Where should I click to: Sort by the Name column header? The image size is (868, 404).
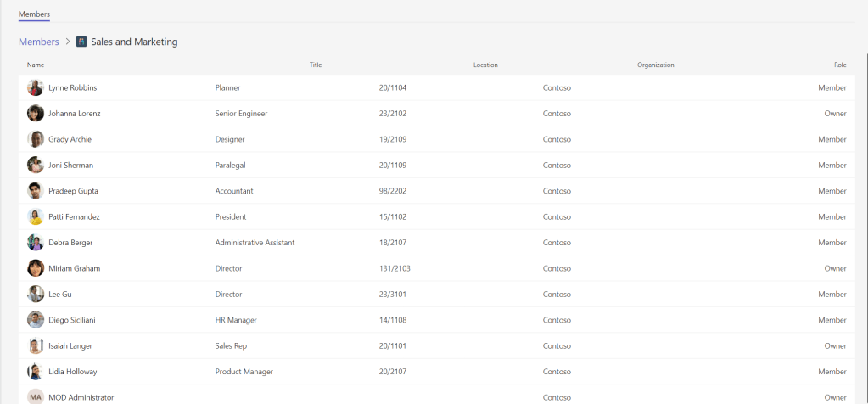[x=36, y=65]
